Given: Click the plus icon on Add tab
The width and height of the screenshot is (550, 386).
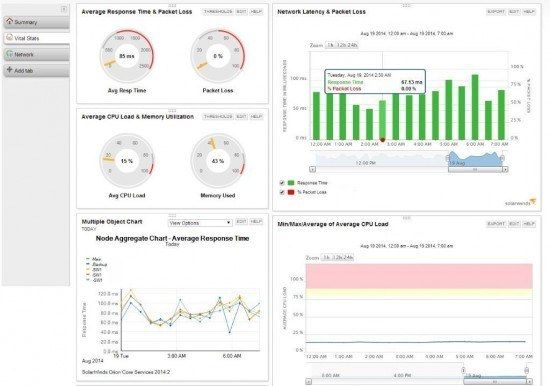Looking at the screenshot, I should point(9,70).
